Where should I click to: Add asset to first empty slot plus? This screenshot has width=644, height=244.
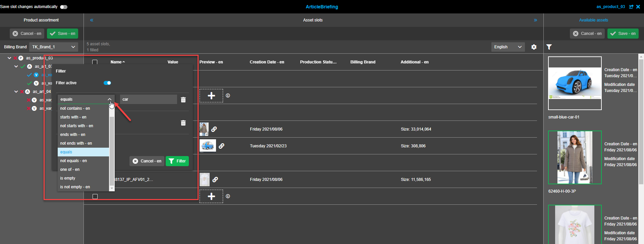pos(211,96)
